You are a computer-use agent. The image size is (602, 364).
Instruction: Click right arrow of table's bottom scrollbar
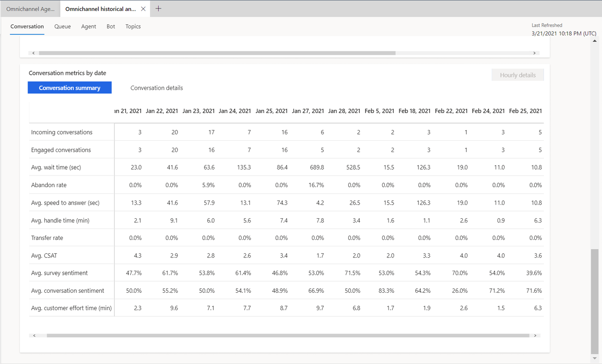coord(535,336)
